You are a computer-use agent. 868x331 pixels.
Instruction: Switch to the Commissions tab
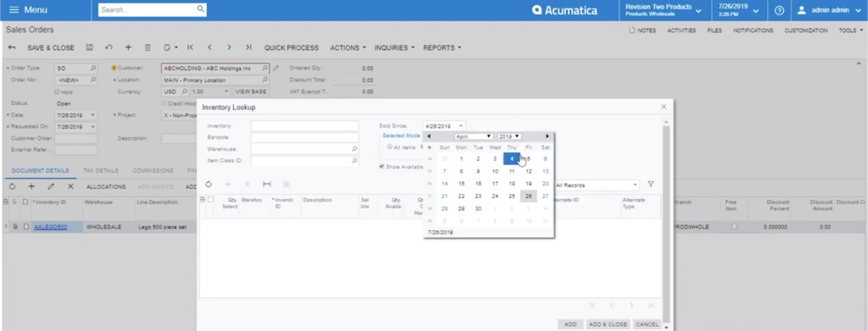pos(153,171)
